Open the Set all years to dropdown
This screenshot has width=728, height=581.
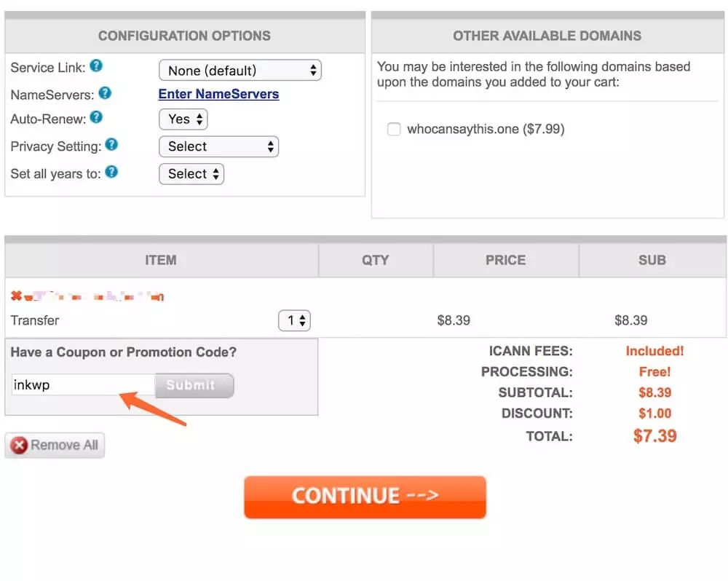(191, 174)
